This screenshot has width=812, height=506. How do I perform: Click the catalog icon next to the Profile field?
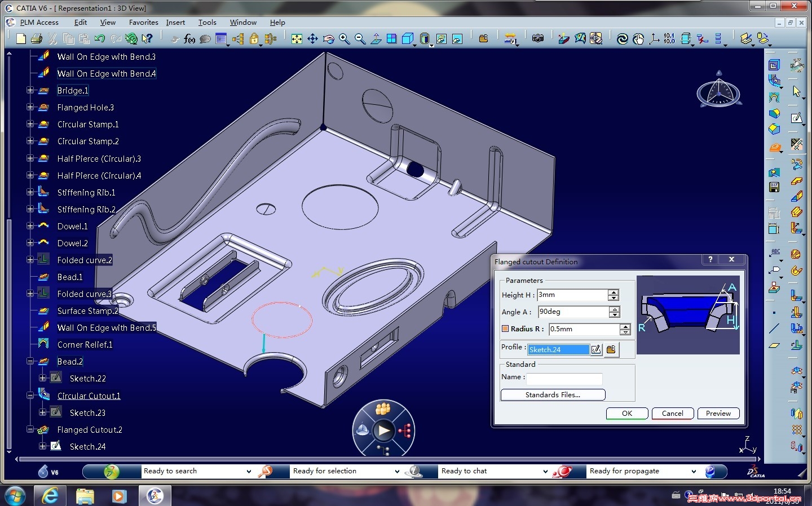[x=611, y=349]
